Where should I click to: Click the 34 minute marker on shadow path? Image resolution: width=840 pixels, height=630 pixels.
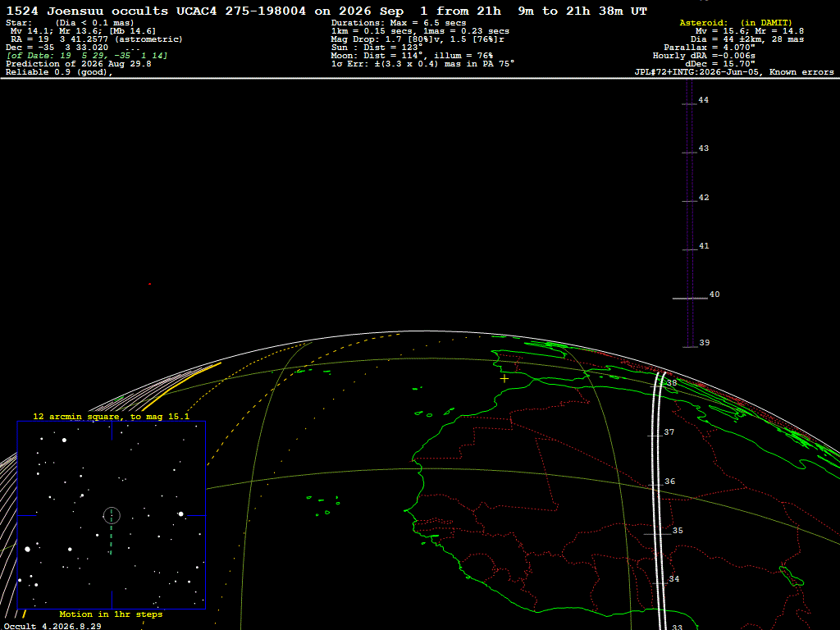674,579
